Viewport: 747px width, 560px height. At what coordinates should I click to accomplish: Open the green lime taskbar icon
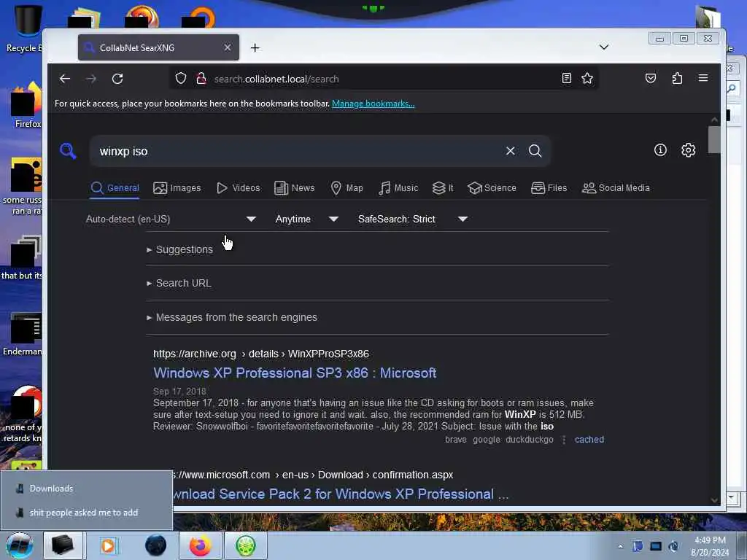point(245,545)
